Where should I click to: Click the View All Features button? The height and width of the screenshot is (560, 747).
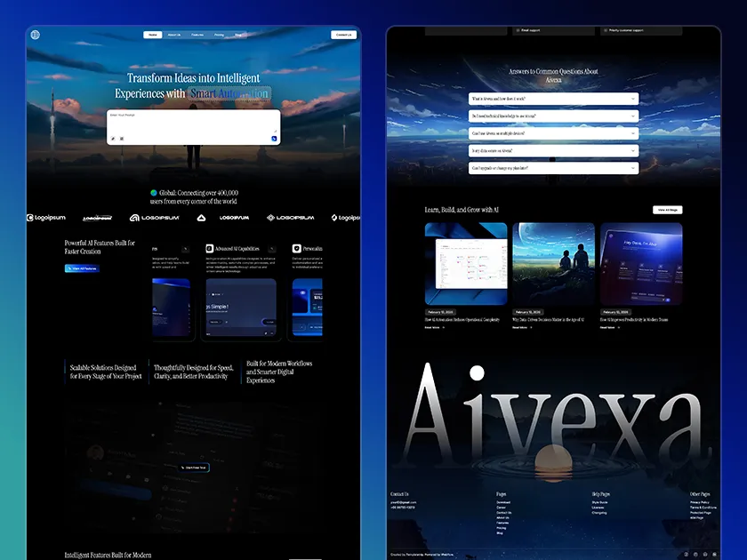click(x=82, y=268)
